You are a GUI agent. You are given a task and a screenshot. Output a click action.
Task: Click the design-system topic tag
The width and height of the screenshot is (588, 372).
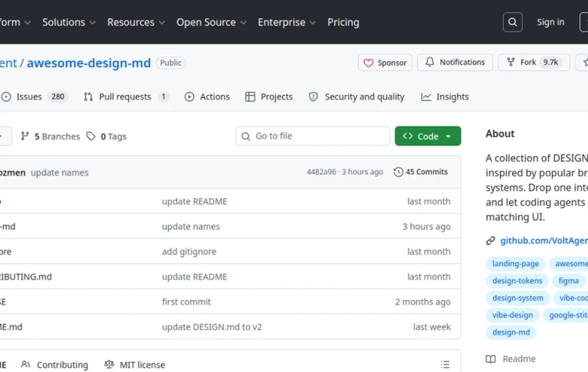click(x=517, y=298)
